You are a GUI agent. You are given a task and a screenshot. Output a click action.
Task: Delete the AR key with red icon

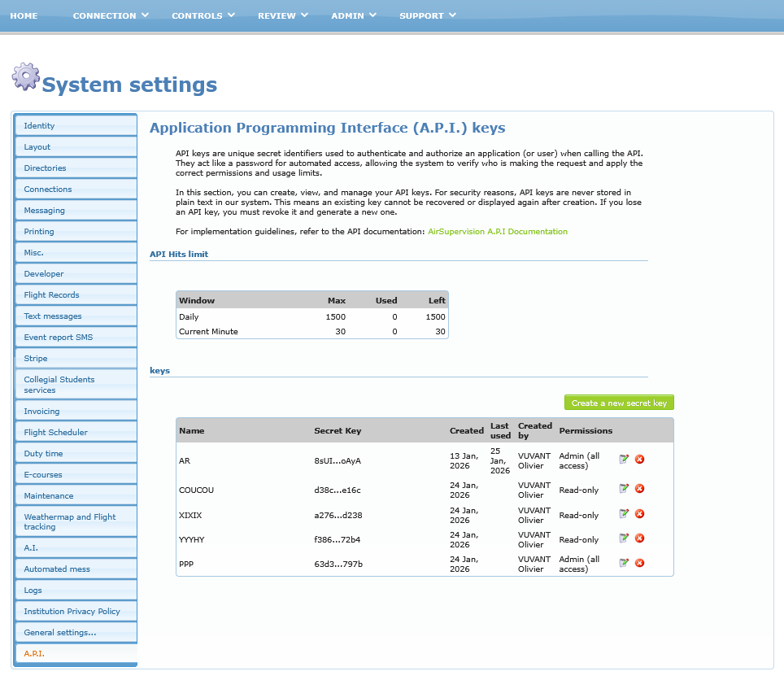coord(640,460)
